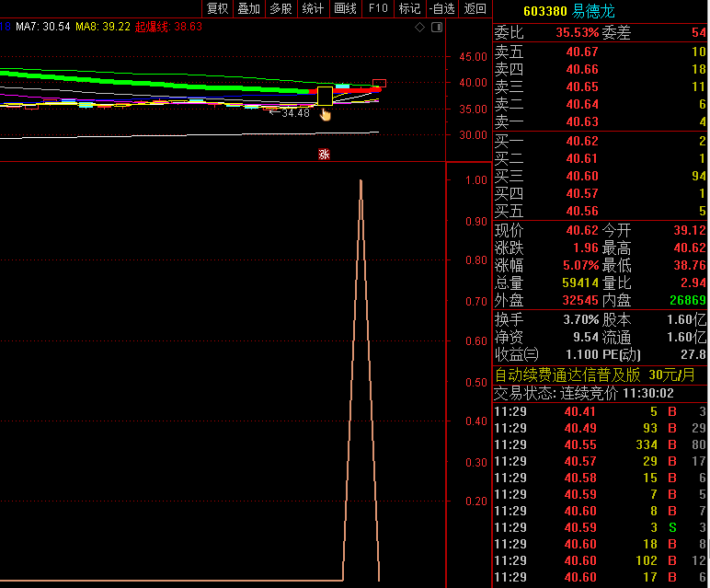
Task: Toggle -自选 to remove from watchlist
Action: 442,8
